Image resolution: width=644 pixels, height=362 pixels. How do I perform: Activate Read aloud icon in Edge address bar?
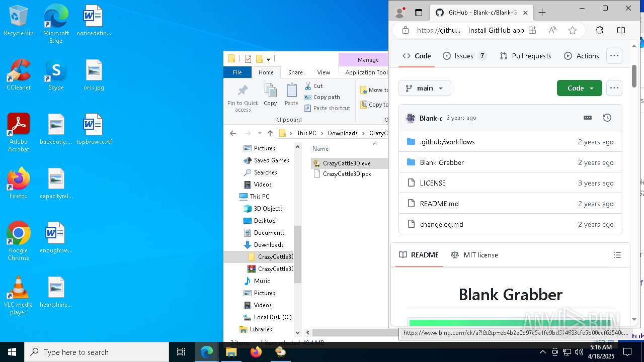(552, 30)
